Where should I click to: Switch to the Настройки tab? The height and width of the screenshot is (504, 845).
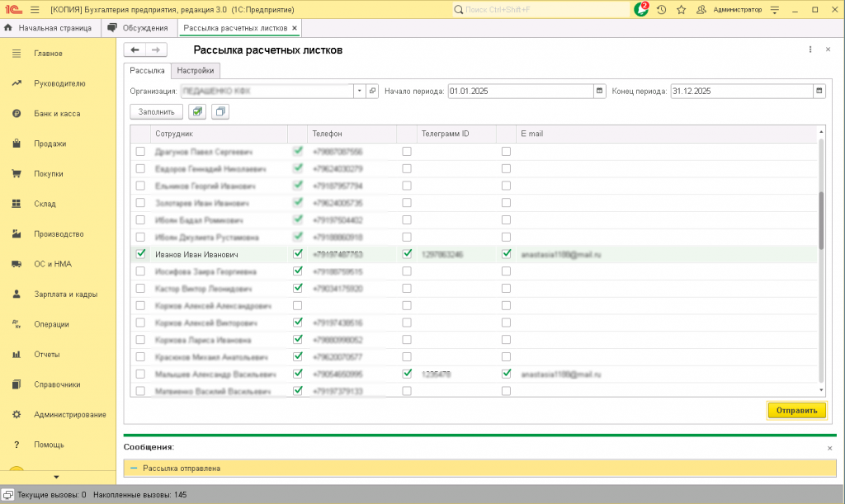click(196, 71)
